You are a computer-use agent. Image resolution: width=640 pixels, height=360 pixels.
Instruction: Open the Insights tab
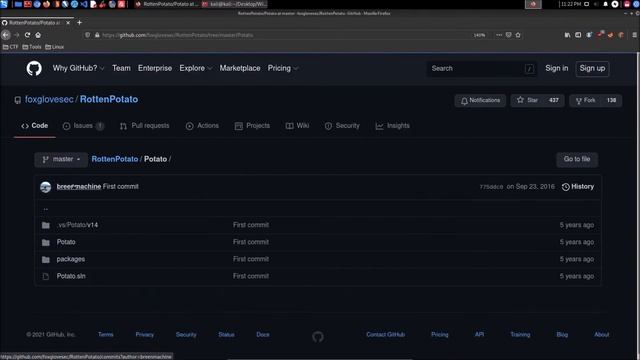pos(392,126)
